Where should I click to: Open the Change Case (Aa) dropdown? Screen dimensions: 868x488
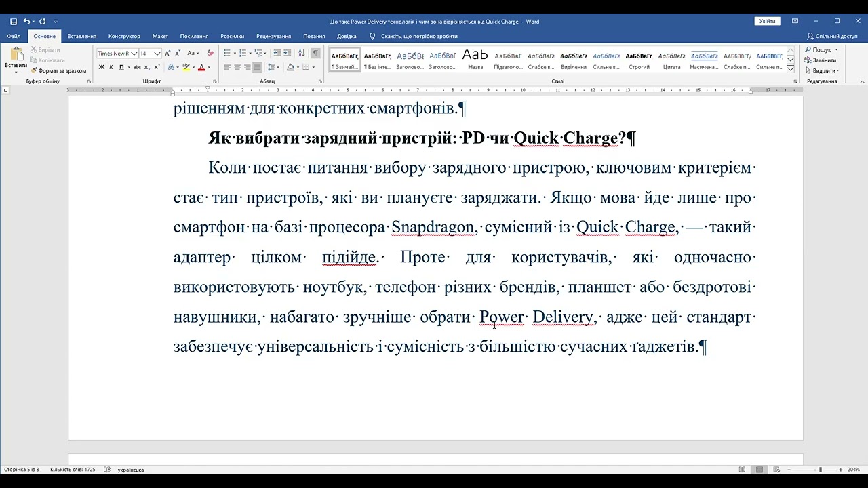coord(193,53)
